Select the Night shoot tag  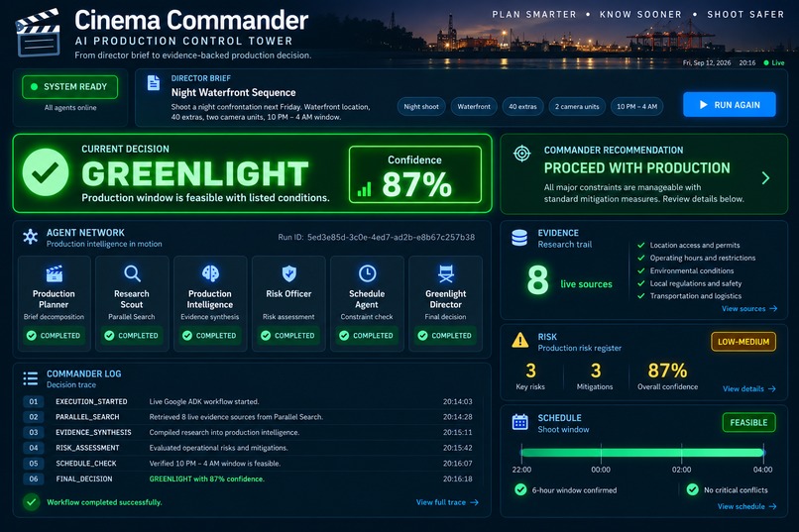pos(421,106)
